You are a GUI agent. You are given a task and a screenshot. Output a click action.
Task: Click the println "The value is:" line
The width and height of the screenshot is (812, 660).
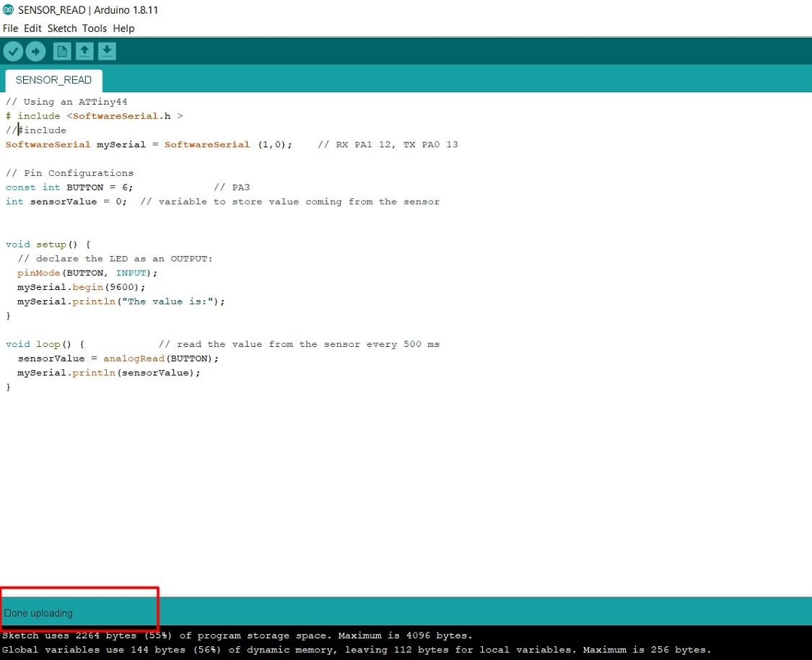point(121,302)
